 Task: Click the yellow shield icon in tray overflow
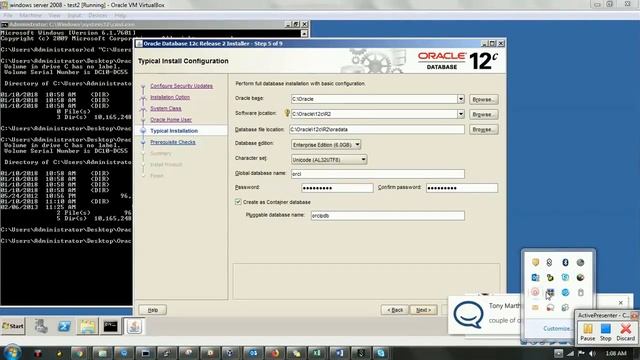tap(535, 262)
